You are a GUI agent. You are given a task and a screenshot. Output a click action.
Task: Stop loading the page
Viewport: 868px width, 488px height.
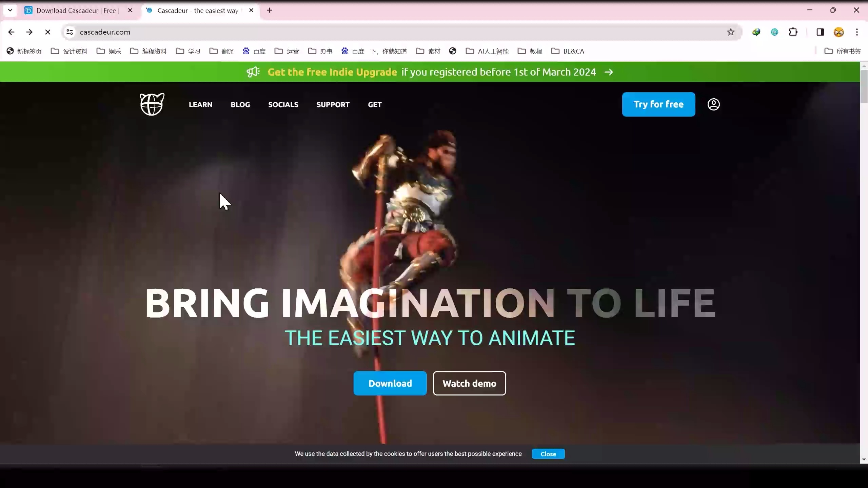point(48,32)
